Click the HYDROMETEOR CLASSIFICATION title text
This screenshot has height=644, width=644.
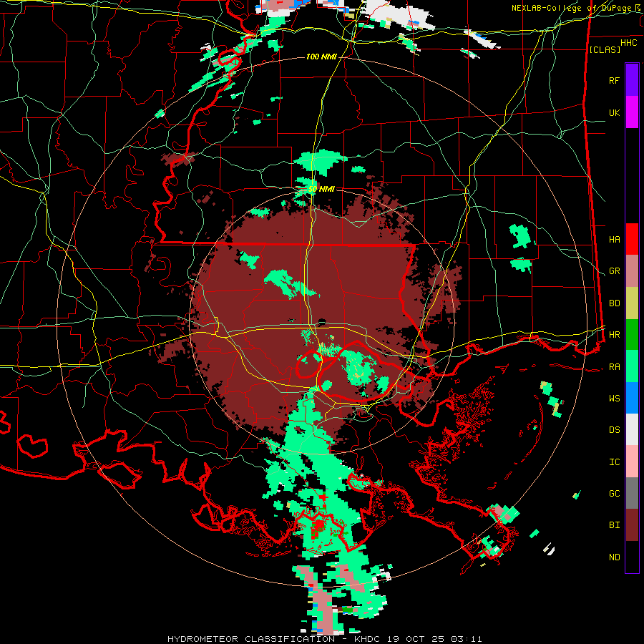click(251, 639)
